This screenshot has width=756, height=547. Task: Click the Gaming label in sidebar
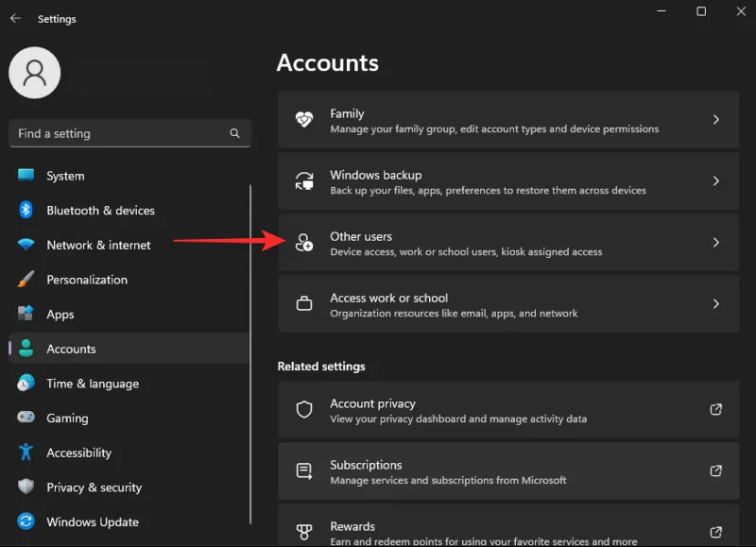pyautogui.click(x=67, y=419)
